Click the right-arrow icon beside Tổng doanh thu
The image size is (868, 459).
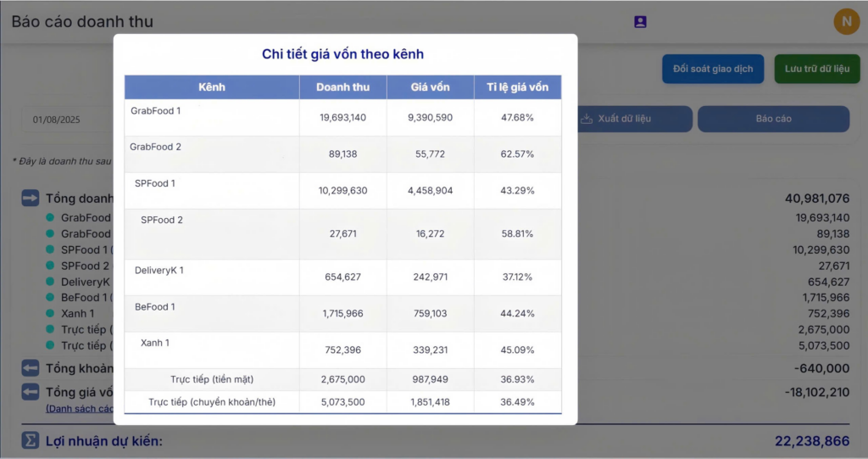[31, 199]
